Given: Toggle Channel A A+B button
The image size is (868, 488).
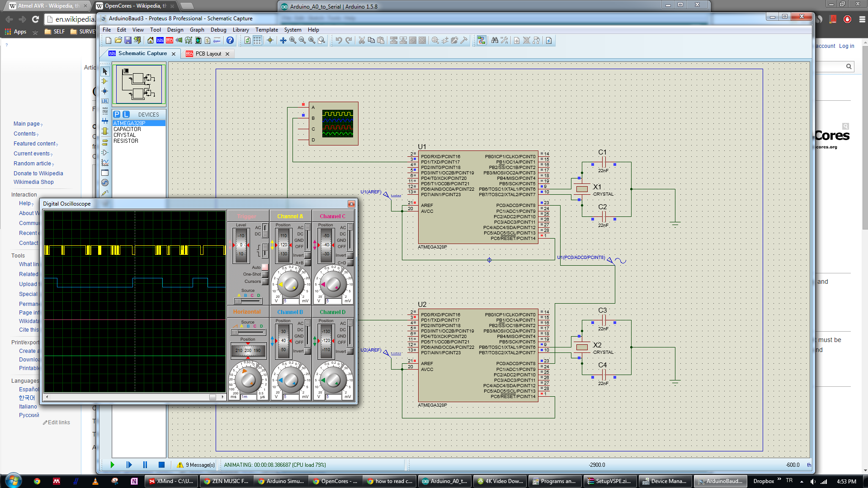Looking at the screenshot, I should point(308,263).
